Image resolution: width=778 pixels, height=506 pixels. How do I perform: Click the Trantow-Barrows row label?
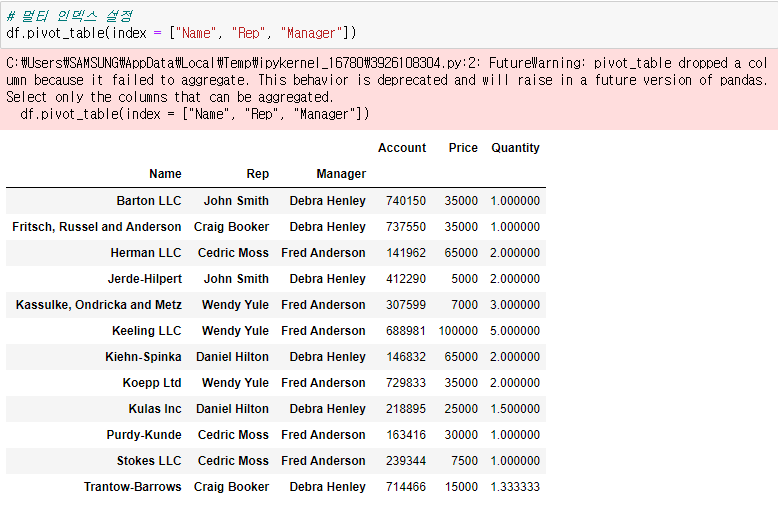tap(132, 487)
